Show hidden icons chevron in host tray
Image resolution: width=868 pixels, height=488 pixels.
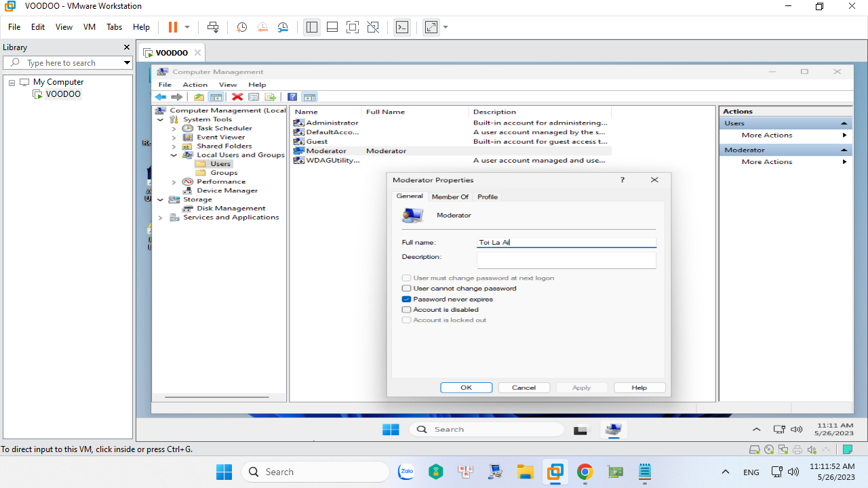click(725, 472)
